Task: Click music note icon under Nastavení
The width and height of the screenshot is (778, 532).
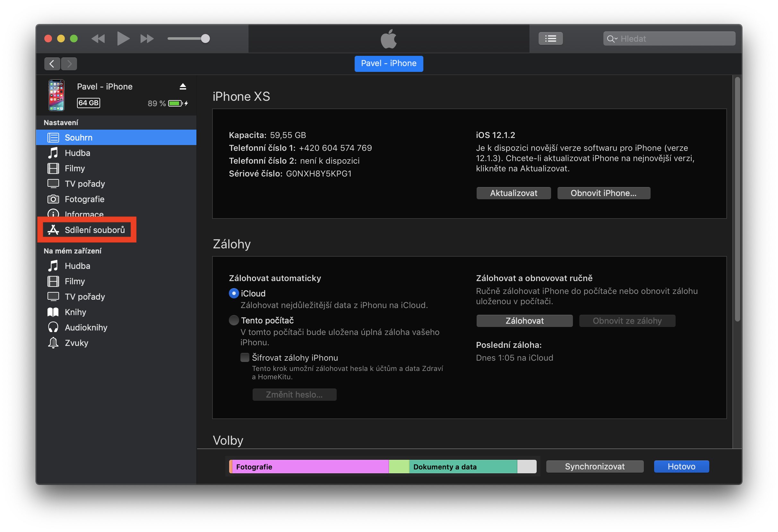Action: tap(53, 153)
